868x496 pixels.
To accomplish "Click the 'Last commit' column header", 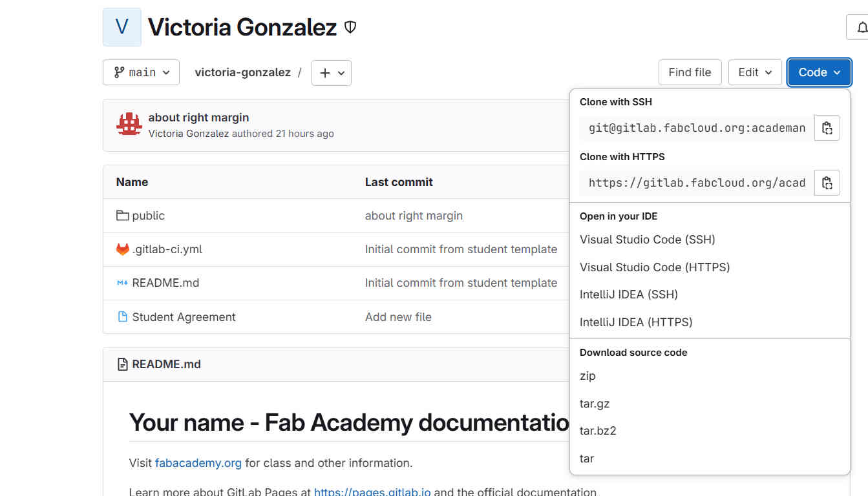I will [x=399, y=182].
